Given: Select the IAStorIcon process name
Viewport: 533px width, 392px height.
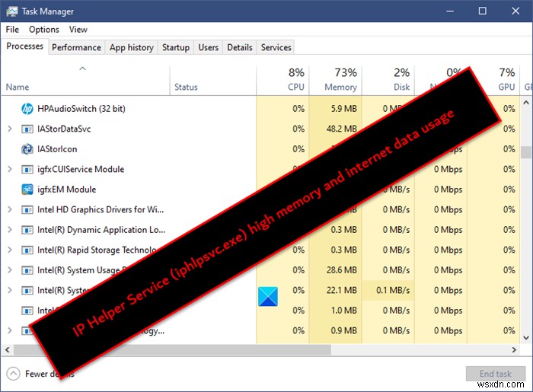Looking at the screenshot, I should tap(57, 149).
